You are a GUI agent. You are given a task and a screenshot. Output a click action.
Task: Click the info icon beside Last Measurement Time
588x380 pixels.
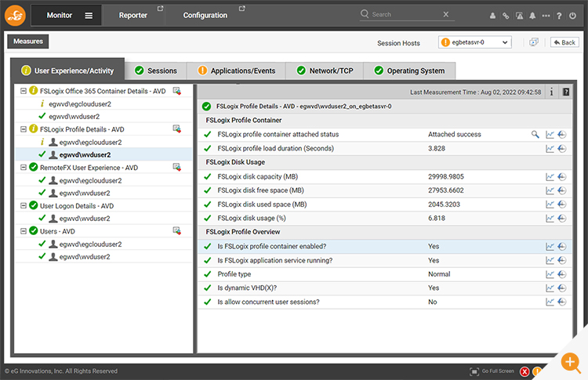552,92
